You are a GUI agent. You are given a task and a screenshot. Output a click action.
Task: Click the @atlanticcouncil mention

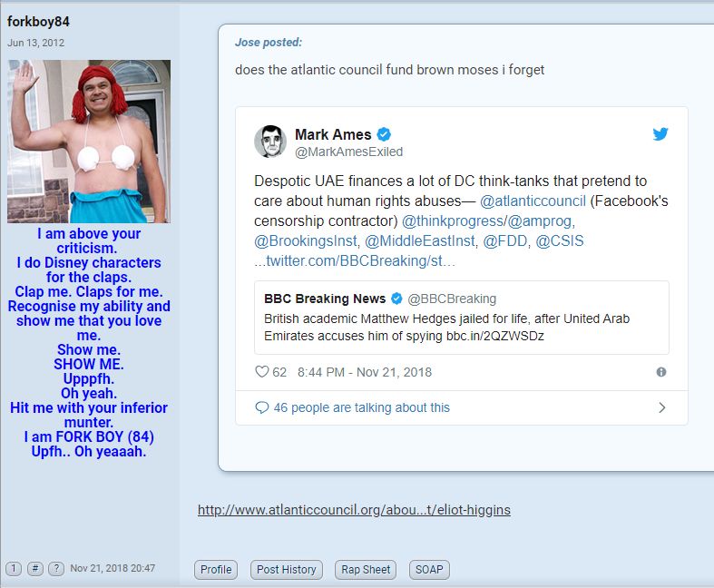[x=533, y=201]
